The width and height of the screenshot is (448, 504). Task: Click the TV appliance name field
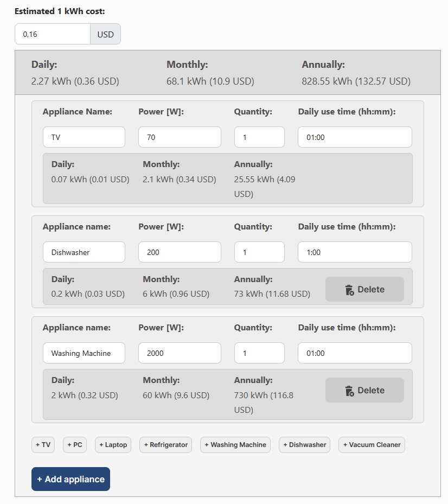(x=84, y=137)
